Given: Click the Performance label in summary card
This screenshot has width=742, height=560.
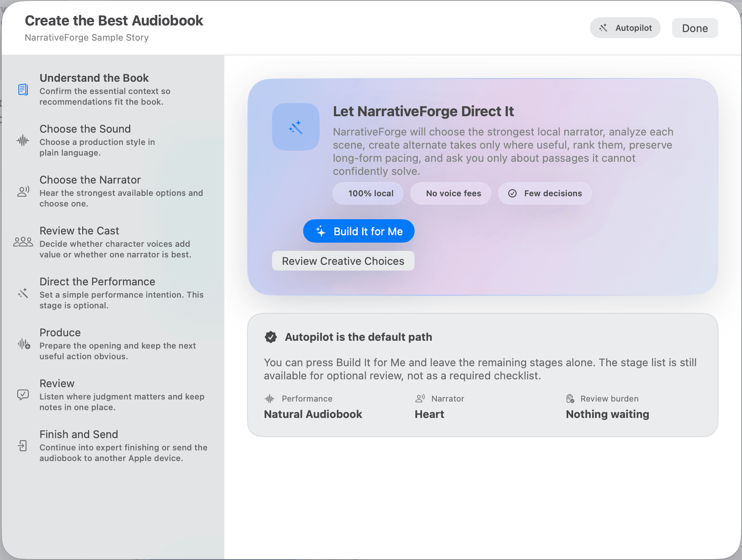Looking at the screenshot, I should pyautogui.click(x=307, y=399).
